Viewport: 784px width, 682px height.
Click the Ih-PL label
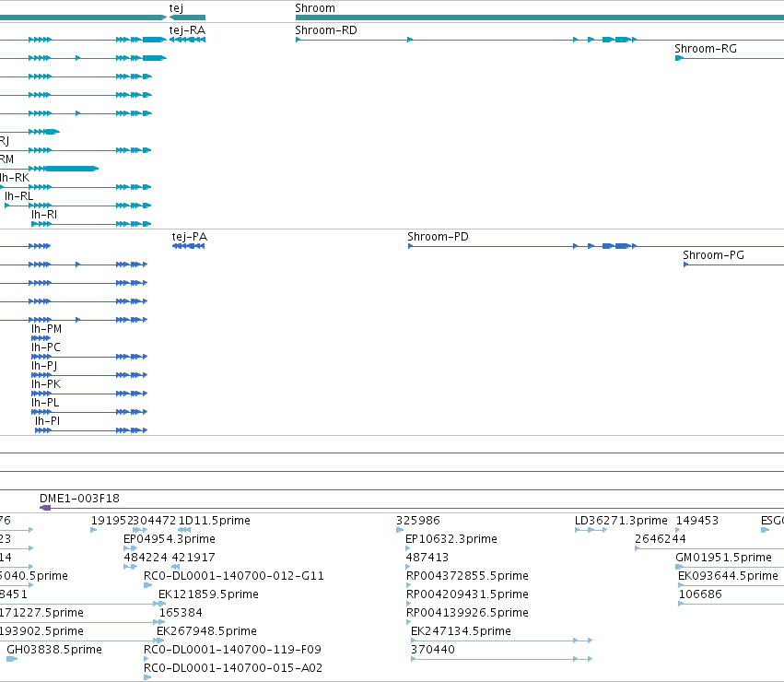[45, 403]
